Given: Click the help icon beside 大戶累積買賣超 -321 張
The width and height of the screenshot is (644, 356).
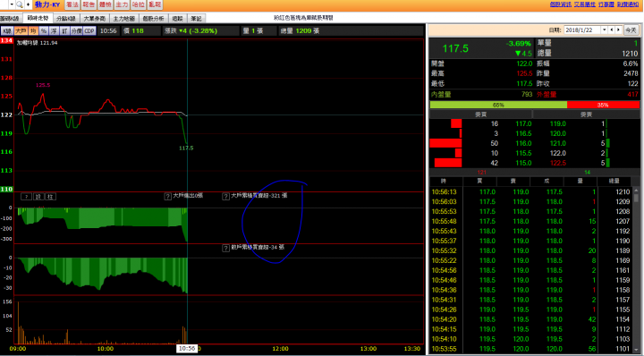Looking at the screenshot, I should (225, 196).
